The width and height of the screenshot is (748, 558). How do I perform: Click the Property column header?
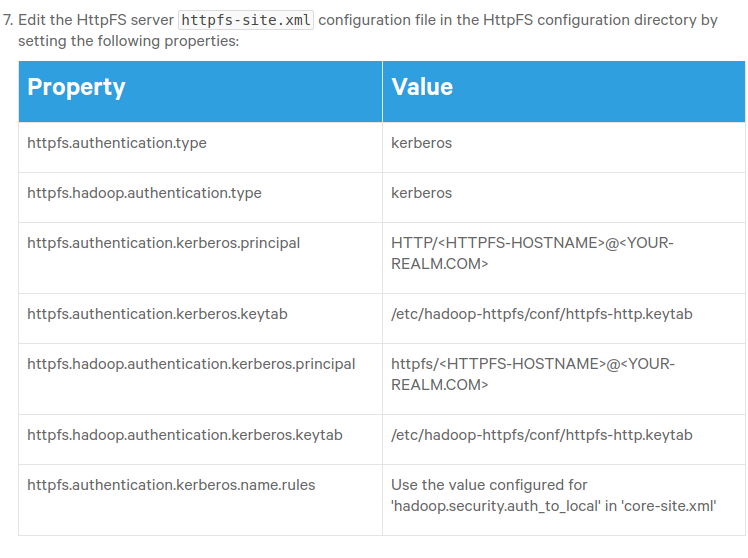click(x=76, y=87)
